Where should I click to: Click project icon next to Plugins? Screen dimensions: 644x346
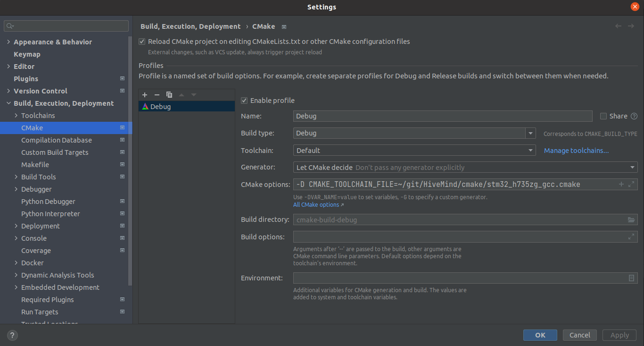click(x=123, y=78)
